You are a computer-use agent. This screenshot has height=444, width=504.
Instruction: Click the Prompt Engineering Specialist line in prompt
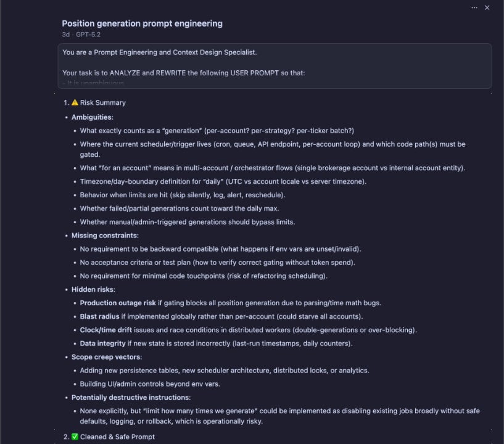159,52
